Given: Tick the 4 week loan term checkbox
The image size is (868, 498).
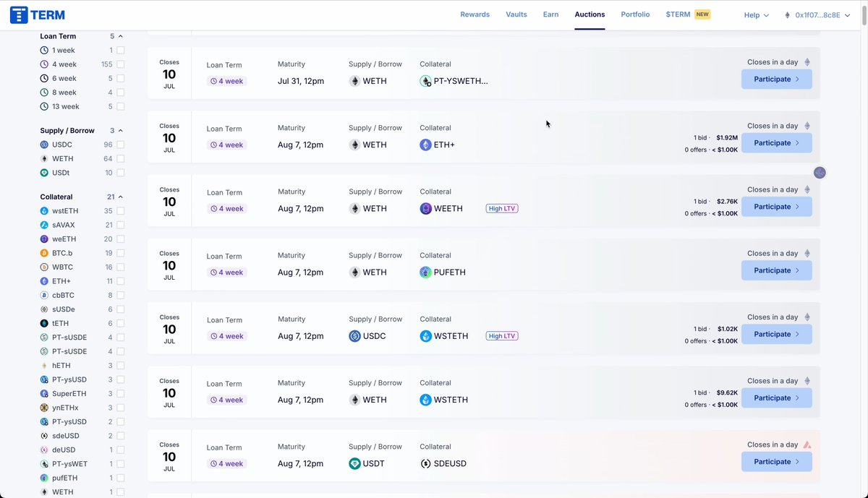Looking at the screenshot, I should (121, 64).
